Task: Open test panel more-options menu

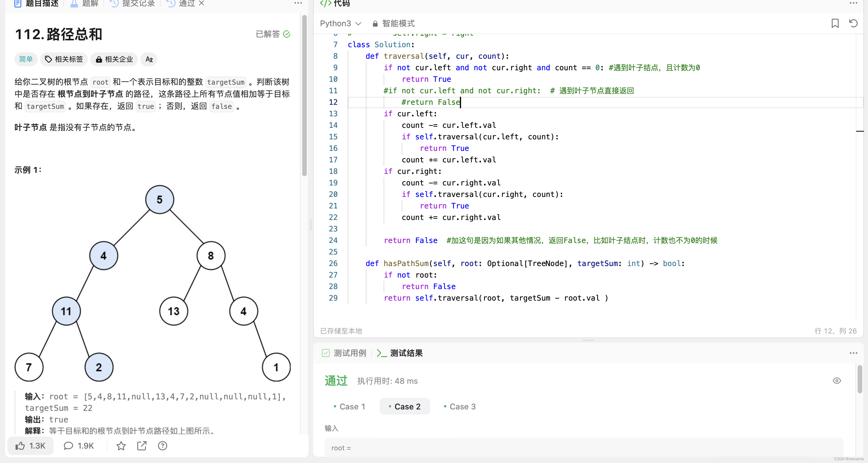Action: coord(853,353)
